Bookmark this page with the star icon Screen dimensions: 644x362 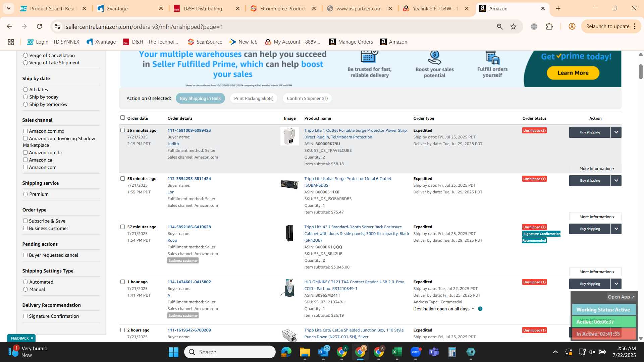coord(513,26)
